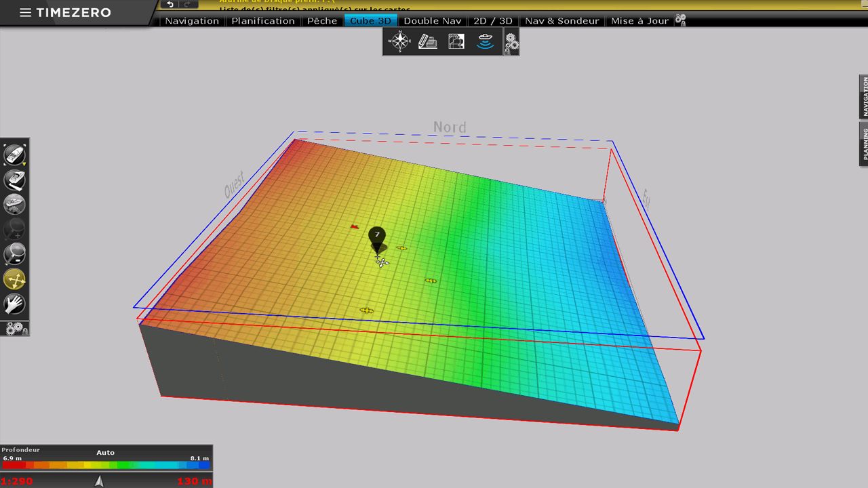Open the Planification tab
This screenshot has height=488, width=868.
263,21
